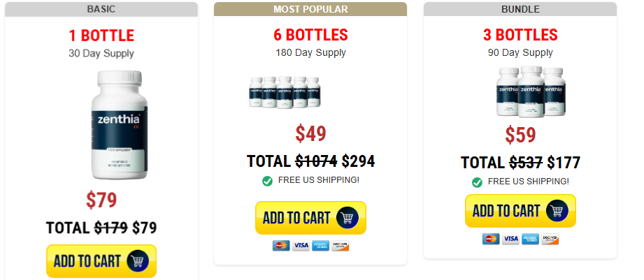Click the Discover icon under 6 Bottles
The width and height of the screenshot is (644, 280).
(341, 246)
